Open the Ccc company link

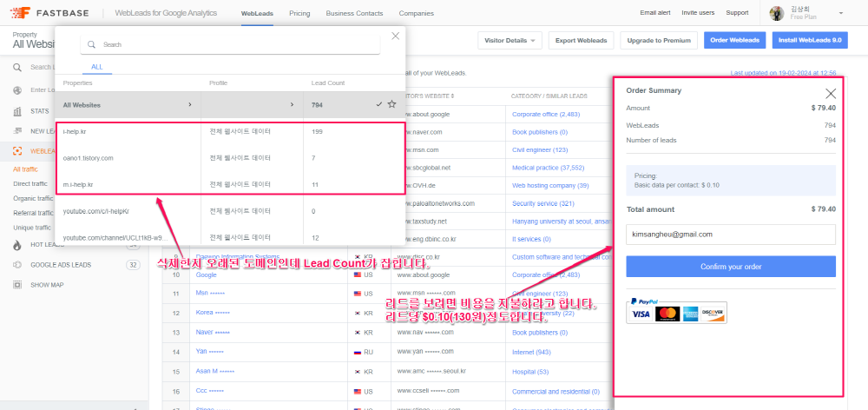(x=210, y=391)
